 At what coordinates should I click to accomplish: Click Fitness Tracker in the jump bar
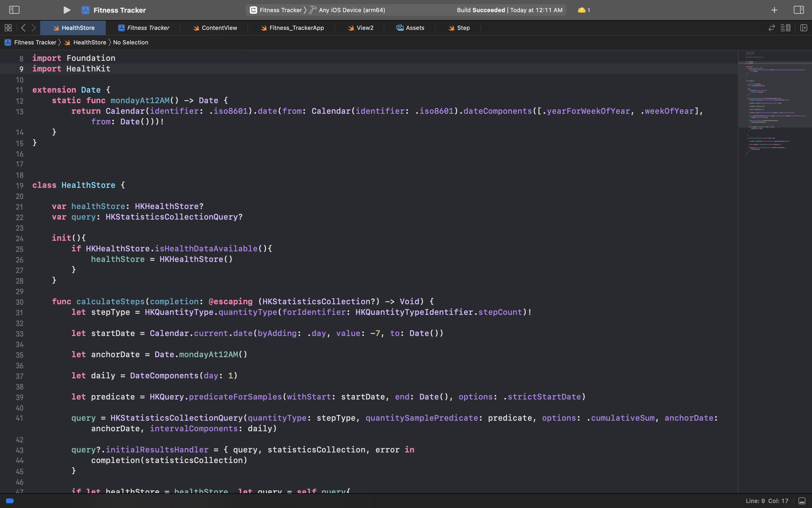pos(31,42)
